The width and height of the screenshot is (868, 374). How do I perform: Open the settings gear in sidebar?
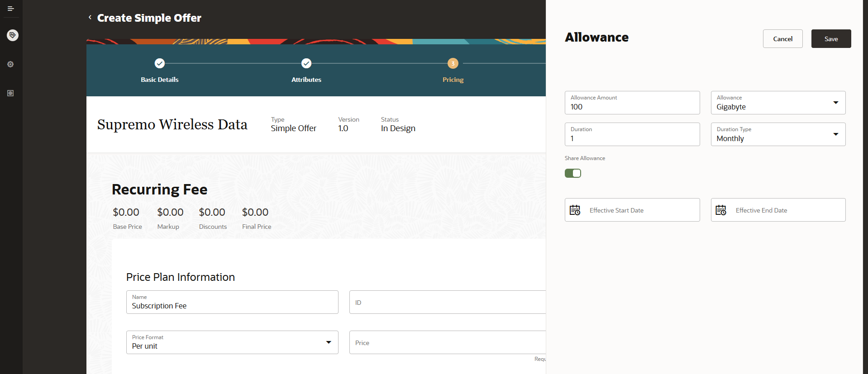[10, 64]
